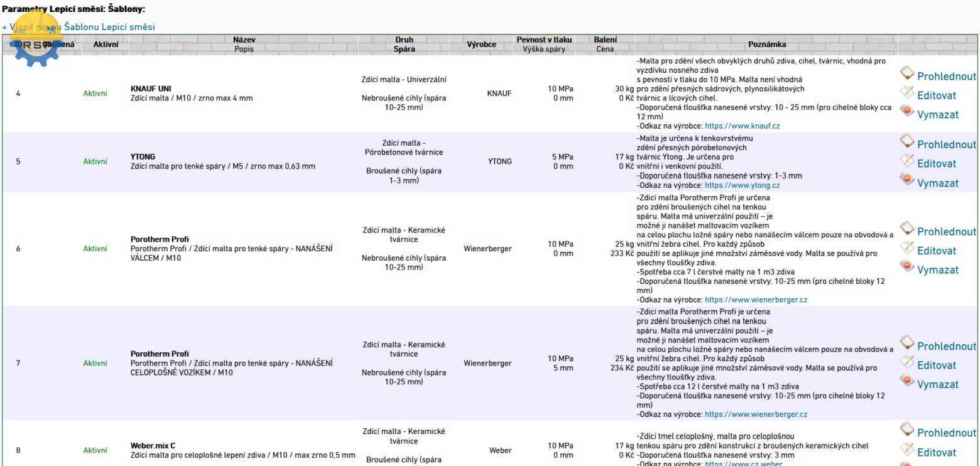Click the 'Aktivní' status in the KNAUF UNI row
980x466 pixels.
(95, 93)
